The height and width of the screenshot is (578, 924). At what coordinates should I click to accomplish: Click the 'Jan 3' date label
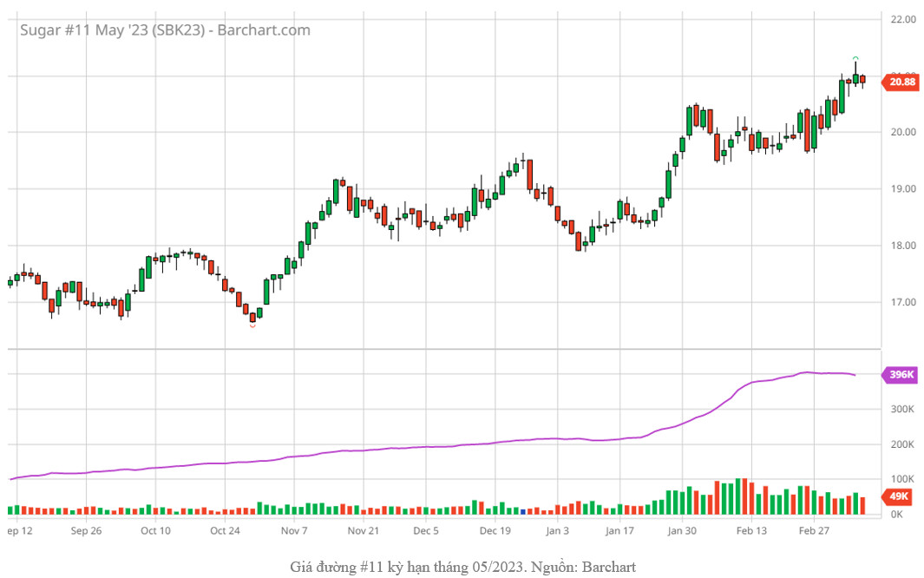(558, 531)
